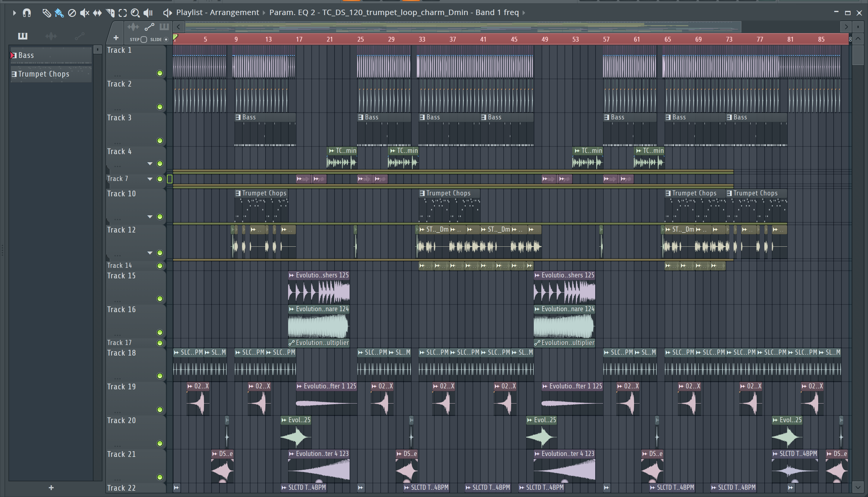Click timeline scroll right arrow
The height and width of the screenshot is (497, 868).
846,27
